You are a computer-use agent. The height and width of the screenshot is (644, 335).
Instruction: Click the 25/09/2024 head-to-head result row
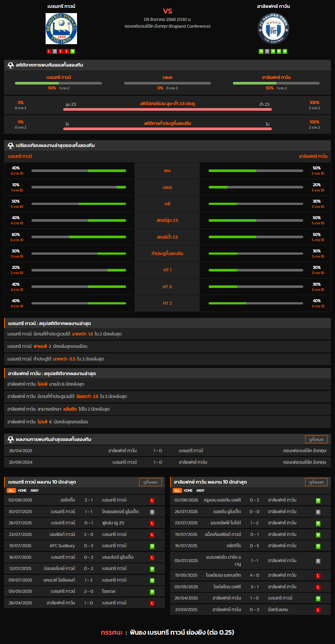click(167, 462)
